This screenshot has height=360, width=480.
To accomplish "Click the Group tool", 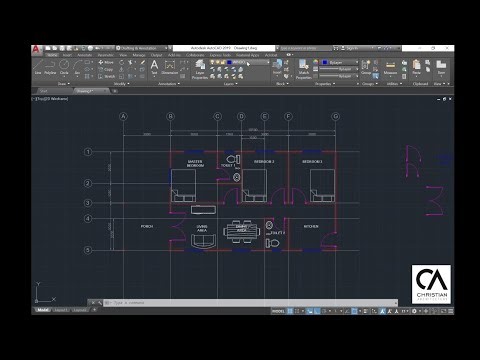I will (x=366, y=67).
